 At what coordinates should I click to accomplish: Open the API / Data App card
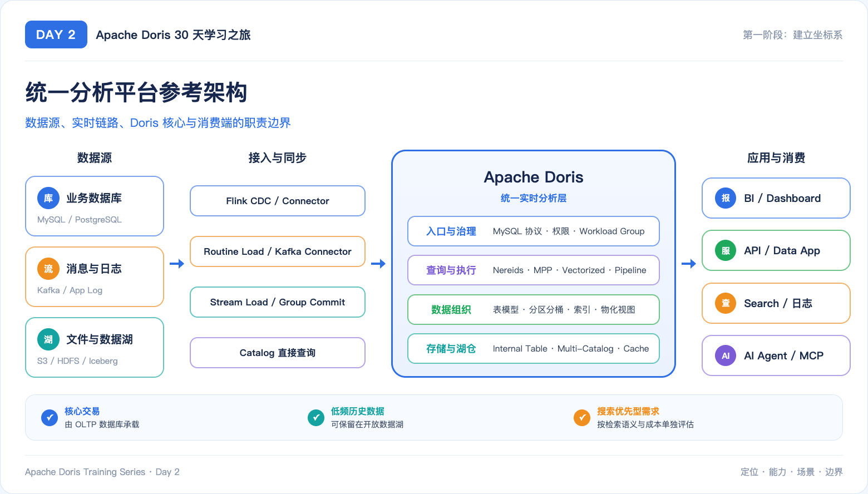pyautogui.click(x=776, y=250)
